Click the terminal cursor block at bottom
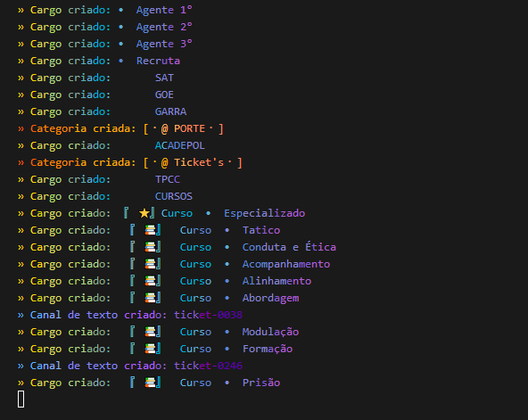Viewport: 528px width, 420px height. tap(21, 399)
